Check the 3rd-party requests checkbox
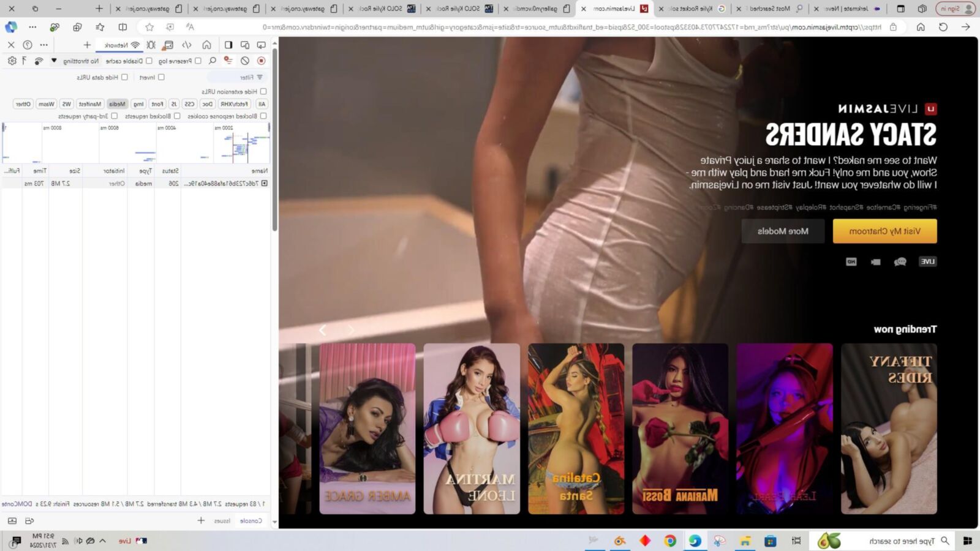 coord(114,116)
